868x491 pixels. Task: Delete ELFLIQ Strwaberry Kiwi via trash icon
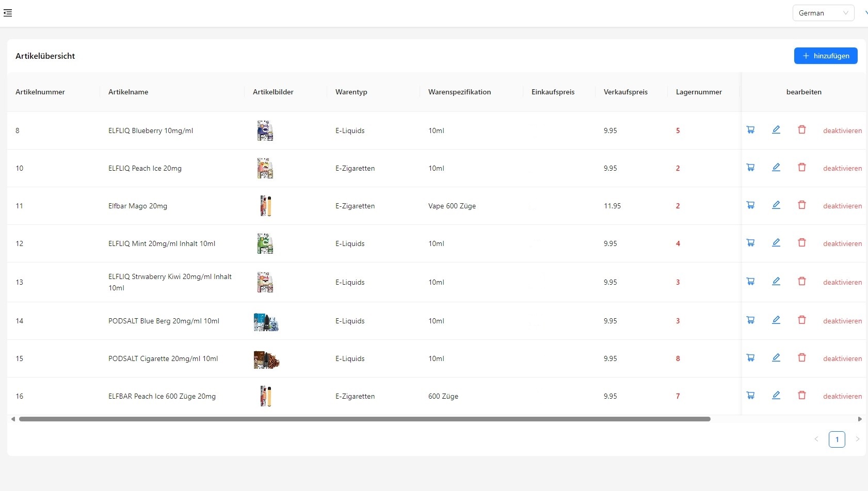point(802,282)
